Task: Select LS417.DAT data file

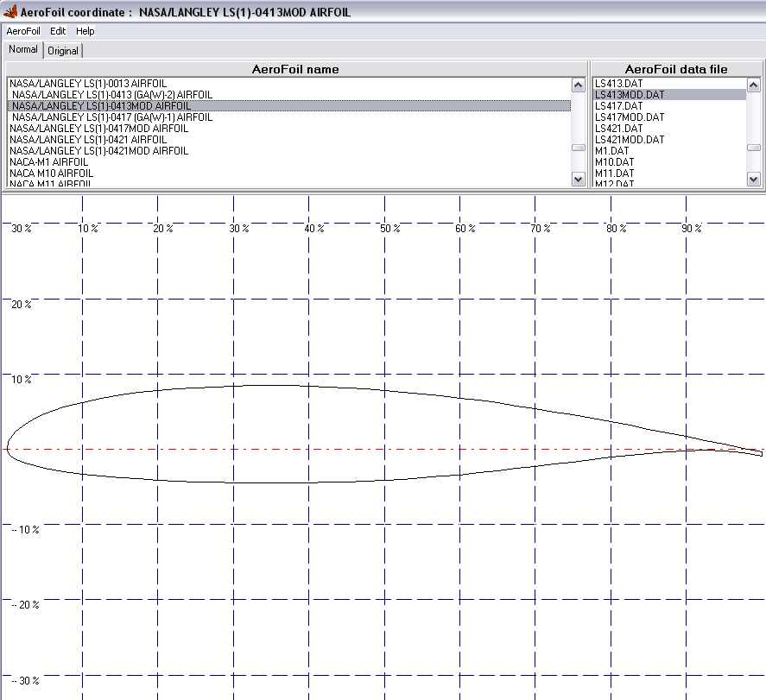Action: (x=618, y=106)
